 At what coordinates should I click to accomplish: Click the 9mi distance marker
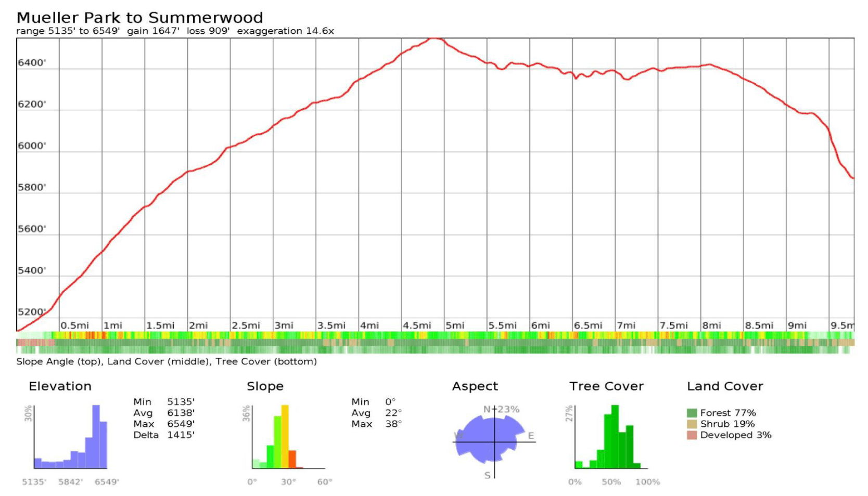[797, 325]
